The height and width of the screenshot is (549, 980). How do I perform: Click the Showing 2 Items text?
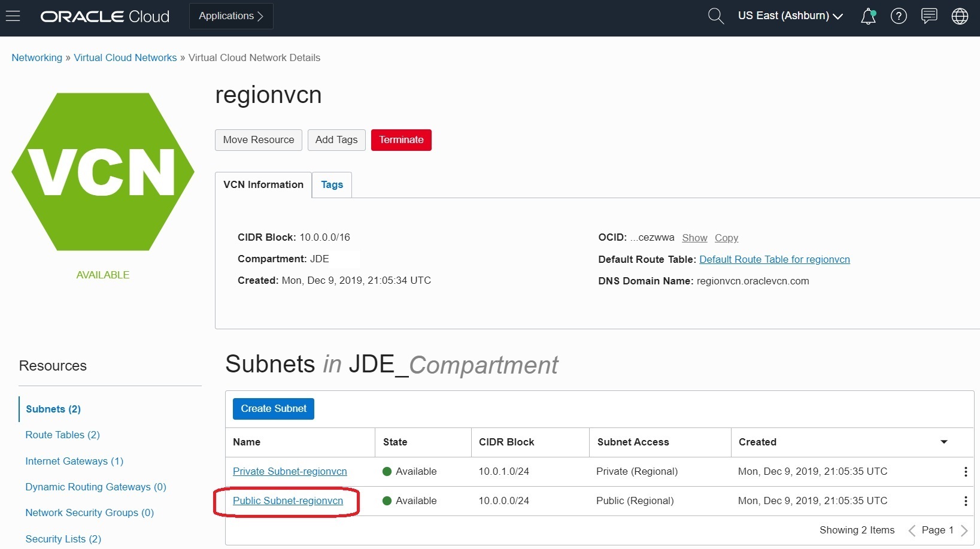click(857, 530)
